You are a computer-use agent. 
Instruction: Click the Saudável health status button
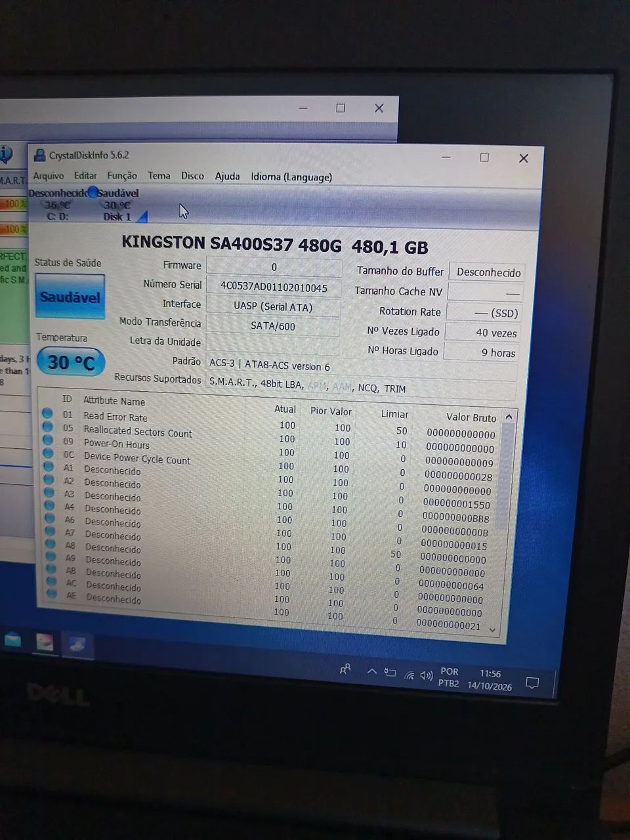[x=70, y=297]
